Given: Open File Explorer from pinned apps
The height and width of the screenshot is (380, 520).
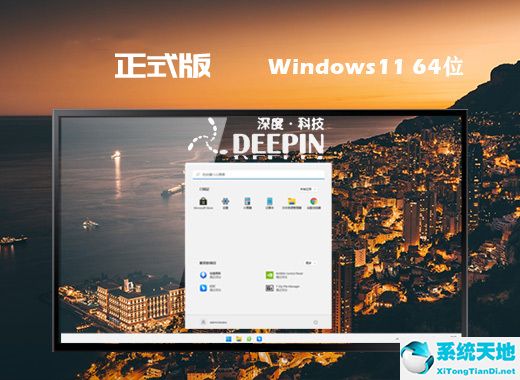Looking at the screenshot, I should pyautogui.click(x=292, y=203).
